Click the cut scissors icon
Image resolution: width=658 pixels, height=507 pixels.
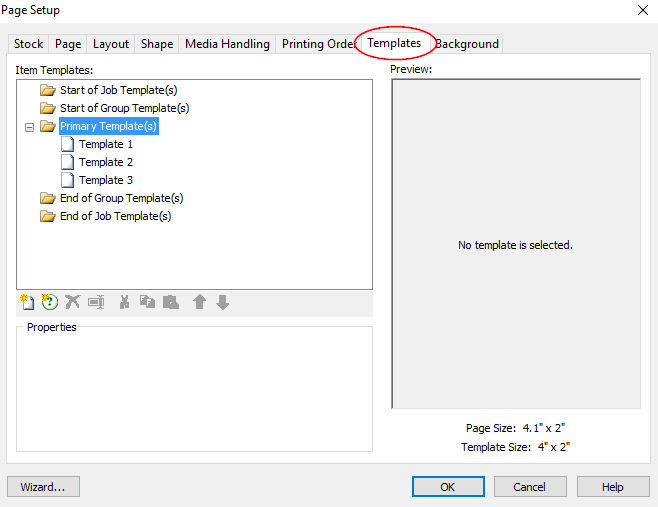tap(125, 302)
